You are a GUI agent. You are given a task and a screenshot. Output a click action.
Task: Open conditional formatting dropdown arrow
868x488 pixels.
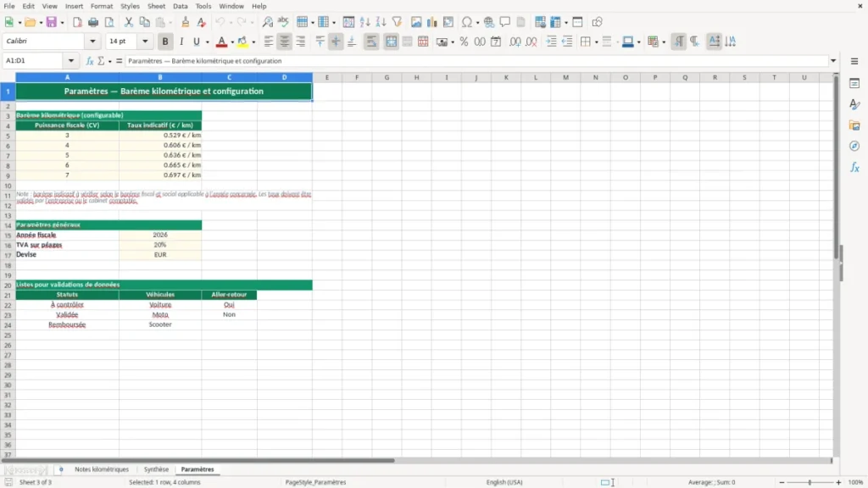[664, 42]
